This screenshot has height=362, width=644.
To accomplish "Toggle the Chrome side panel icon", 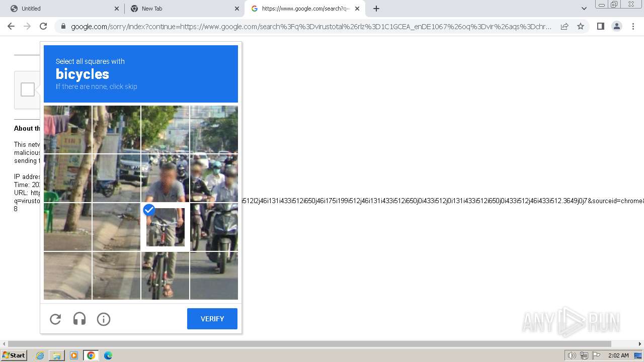I will pyautogui.click(x=600, y=26).
